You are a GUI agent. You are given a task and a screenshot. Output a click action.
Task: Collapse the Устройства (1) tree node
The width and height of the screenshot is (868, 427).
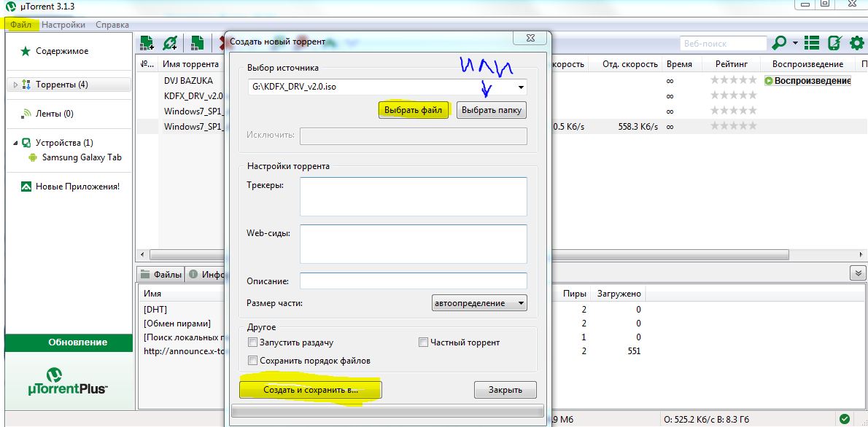[15, 143]
